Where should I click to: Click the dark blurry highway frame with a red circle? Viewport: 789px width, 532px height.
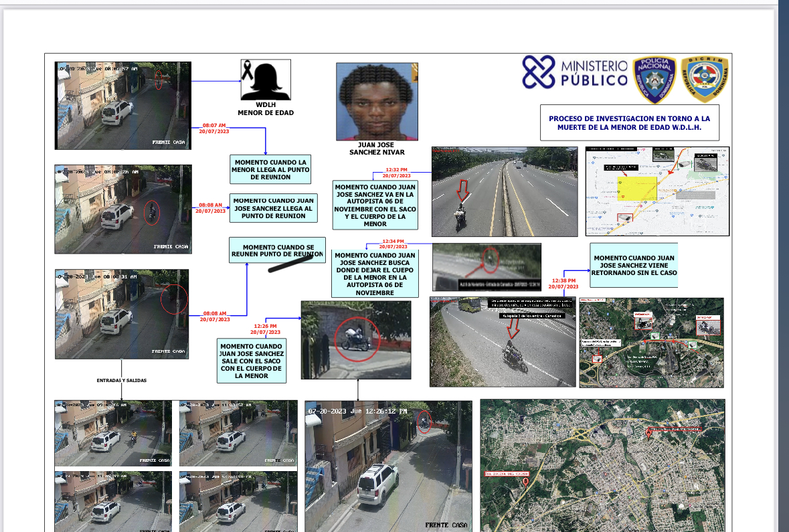(x=487, y=267)
